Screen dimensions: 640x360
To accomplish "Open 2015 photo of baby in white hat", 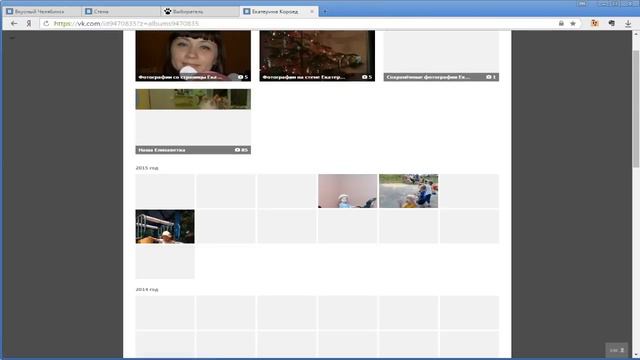I will (x=347, y=191).
